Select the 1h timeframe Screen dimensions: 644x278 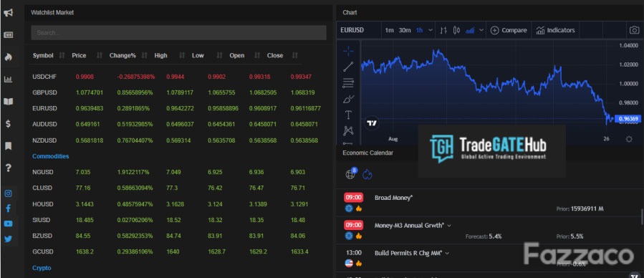click(419, 30)
